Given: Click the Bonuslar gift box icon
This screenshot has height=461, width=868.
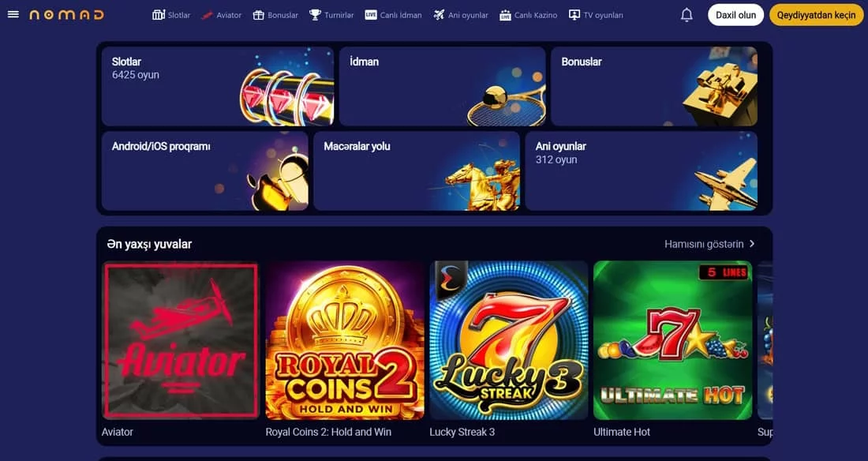Looking at the screenshot, I should click(x=259, y=15).
